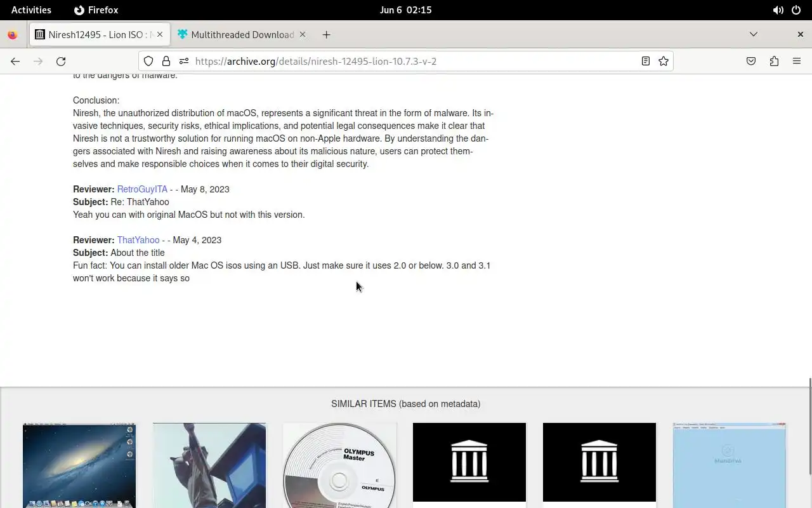This screenshot has width=812, height=508.
Task: Open second black archive-logo similar item
Action: (x=599, y=462)
